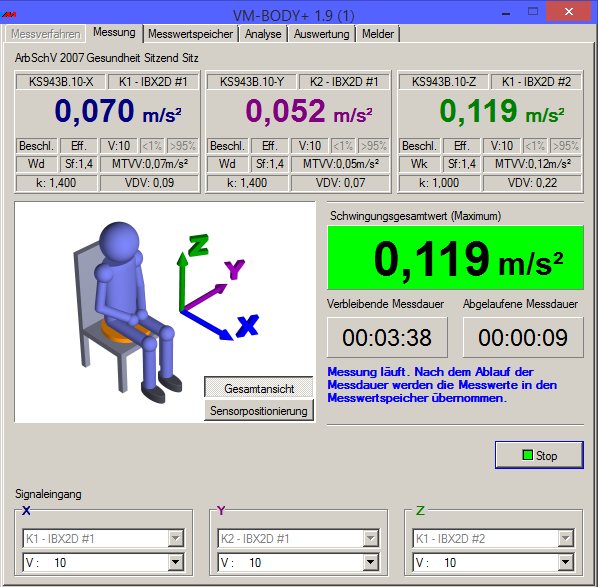Click the seated mannequin figure's head
The height and width of the screenshot is (587, 598).
tap(119, 241)
